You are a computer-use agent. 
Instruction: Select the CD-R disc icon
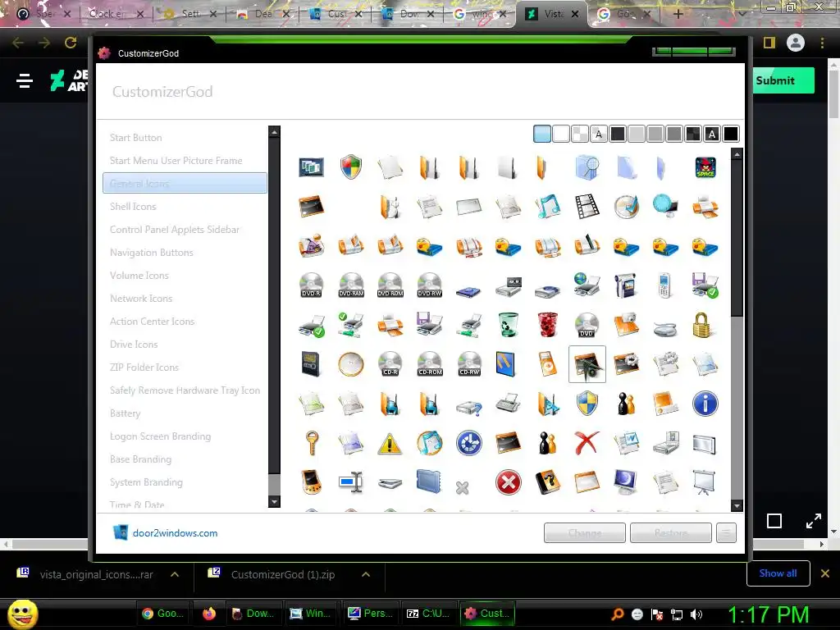click(x=390, y=363)
